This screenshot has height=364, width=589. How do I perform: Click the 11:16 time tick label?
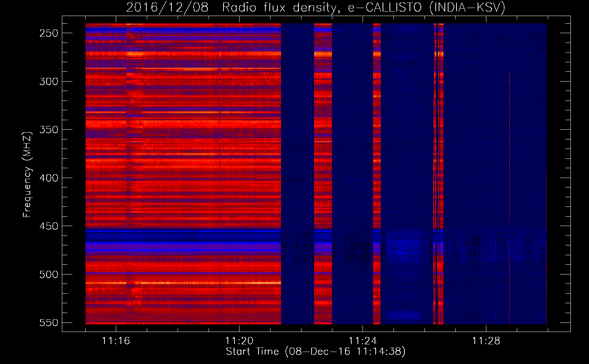tap(116, 341)
